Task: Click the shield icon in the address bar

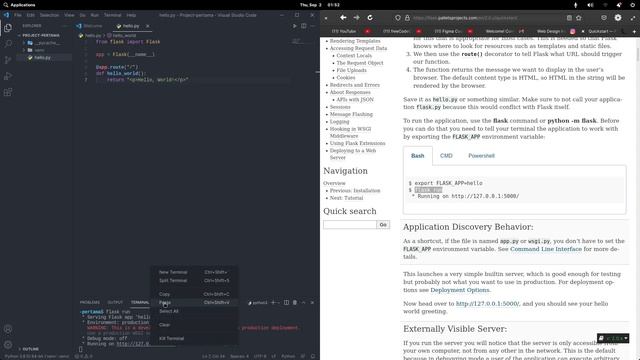Action: [x=398, y=18]
